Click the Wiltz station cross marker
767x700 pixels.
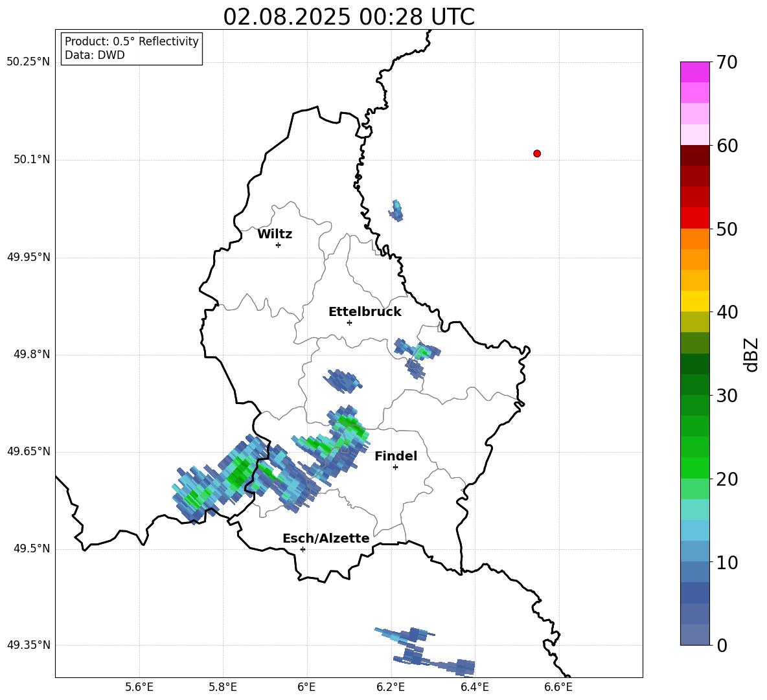coord(279,245)
